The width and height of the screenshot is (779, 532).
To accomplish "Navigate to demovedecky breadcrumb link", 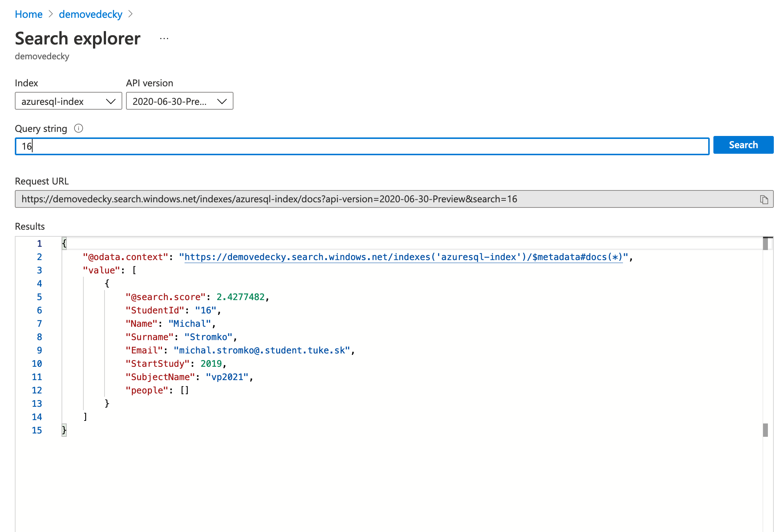I will 90,14.
